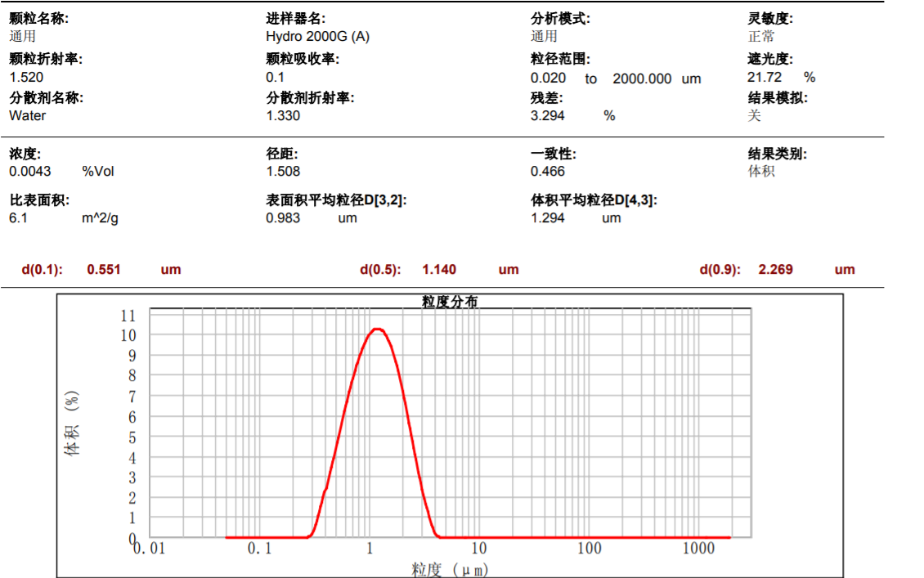This screenshot has width=924, height=578.
Task: Select the dispersant refractive index 1.330
Action: (283, 115)
